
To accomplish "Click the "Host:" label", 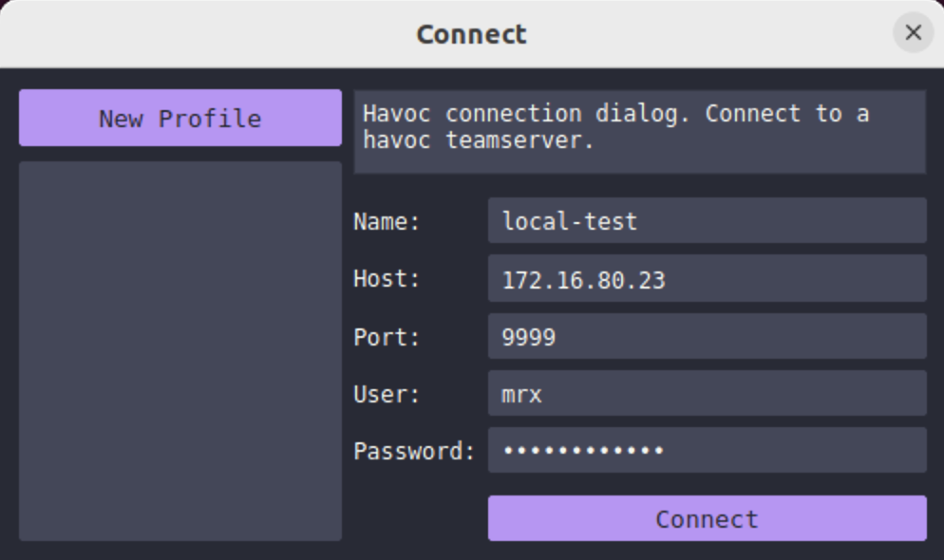I will coord(387,278).
